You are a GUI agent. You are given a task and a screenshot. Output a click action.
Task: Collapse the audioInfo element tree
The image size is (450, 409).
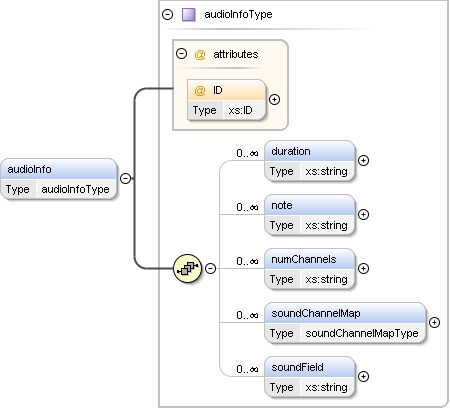(125, 178)
